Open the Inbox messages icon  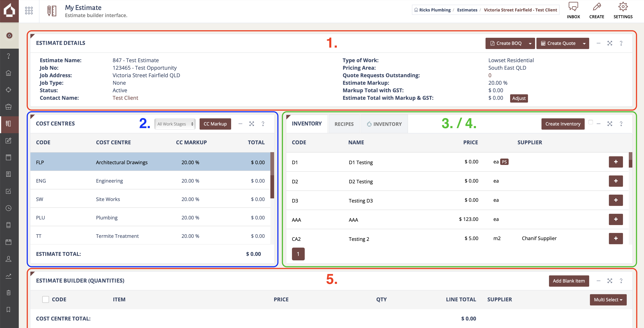[x=573, y=7]
